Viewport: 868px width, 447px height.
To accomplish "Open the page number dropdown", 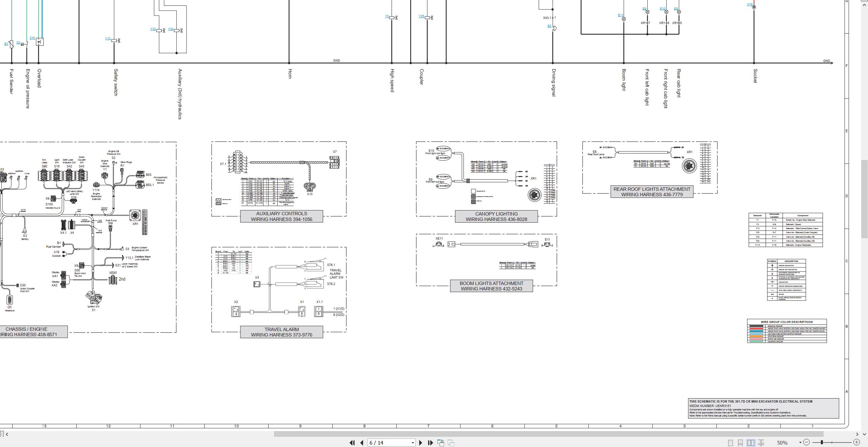I will point(413,443).
